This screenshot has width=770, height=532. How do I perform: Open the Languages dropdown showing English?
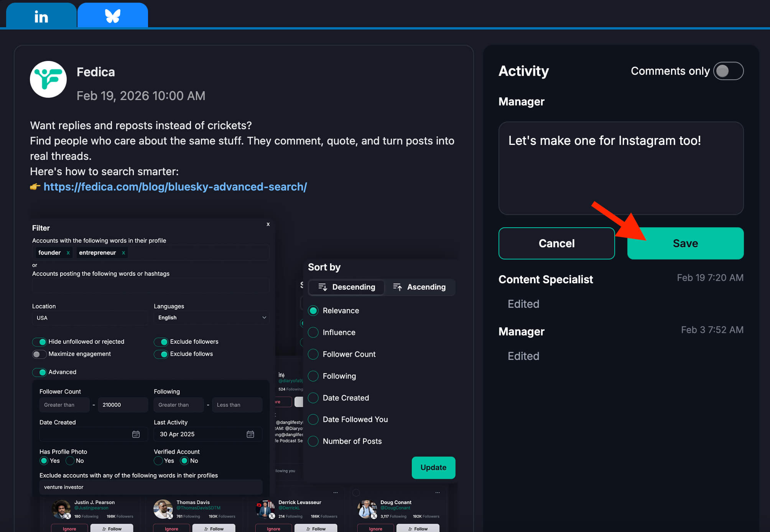click(211, 317)
